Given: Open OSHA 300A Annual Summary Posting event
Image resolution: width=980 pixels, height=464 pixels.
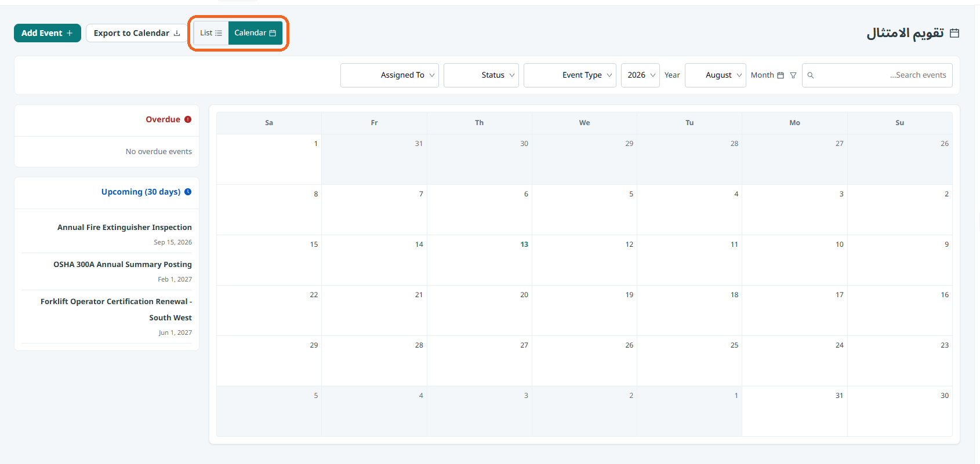Looking at the screenshot, I should tap(122, 264).
